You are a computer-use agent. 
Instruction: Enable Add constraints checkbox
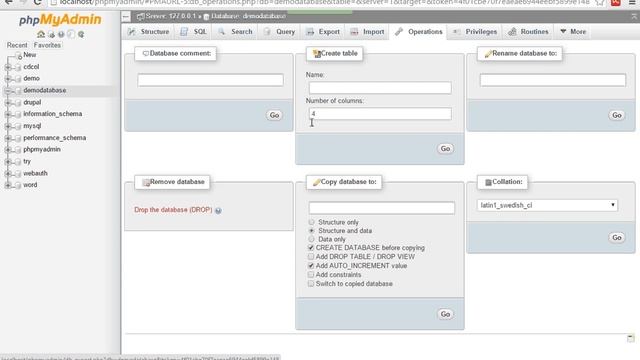coord(311,275)
